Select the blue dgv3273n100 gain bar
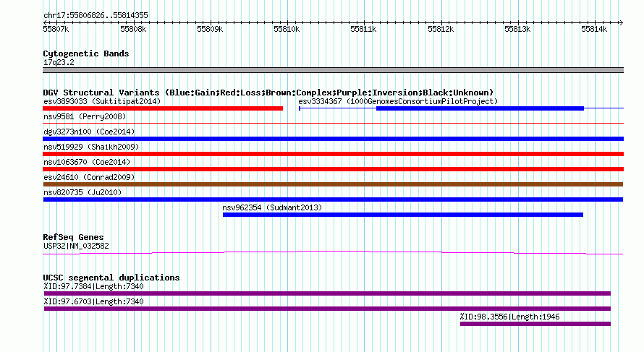Screen dimensions: 644x352 pos(333,139)
